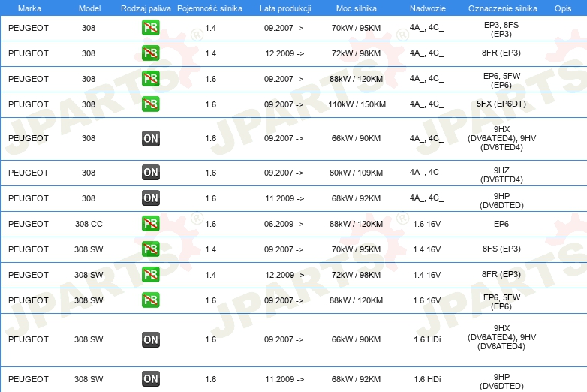The width and height of the screenshot is (587, 392).
Task: Click petrol icon in 308 88kW / 120KM row
Action: 150,79
